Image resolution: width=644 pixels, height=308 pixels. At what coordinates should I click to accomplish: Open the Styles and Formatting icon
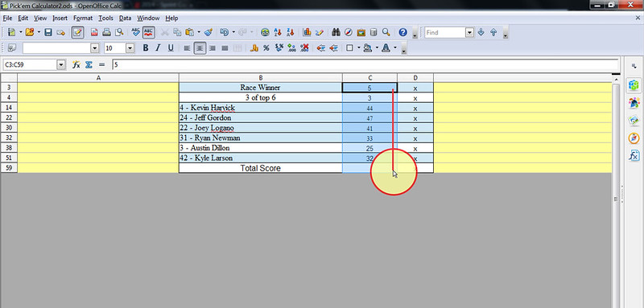coord(11,48)
